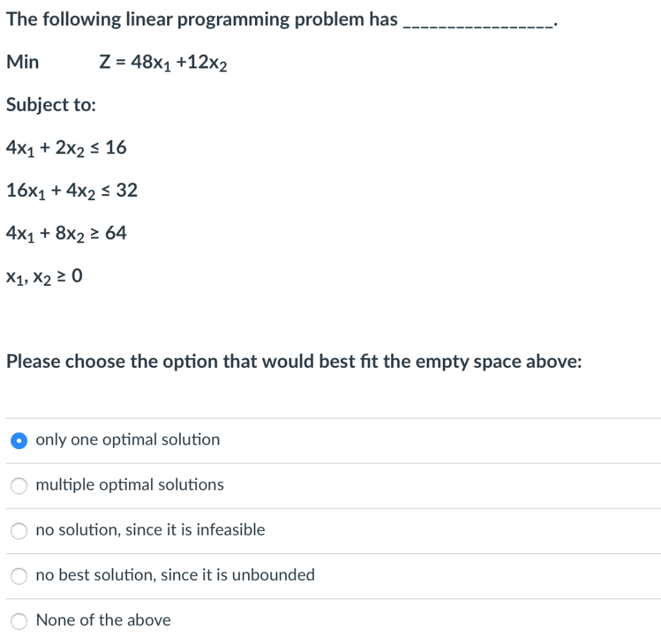Click the None of the above label
The width and height of the screenshot is (661, 644).
(x=103, y=620)
